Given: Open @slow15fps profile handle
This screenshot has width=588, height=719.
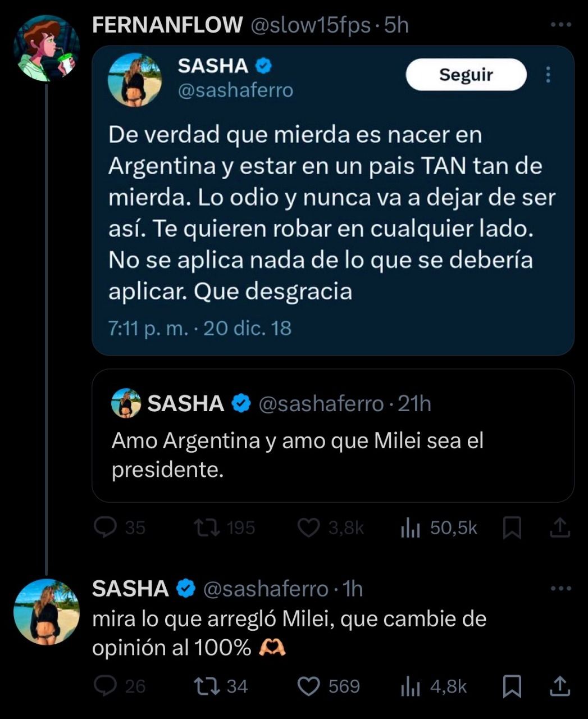Looking at the screenshot, I should (309, 25).
